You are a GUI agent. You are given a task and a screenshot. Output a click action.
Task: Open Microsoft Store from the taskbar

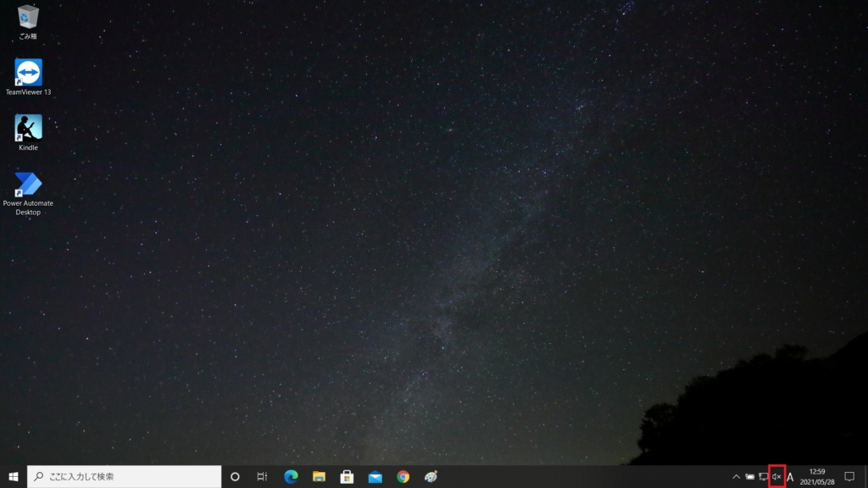[x=347, y=476]
